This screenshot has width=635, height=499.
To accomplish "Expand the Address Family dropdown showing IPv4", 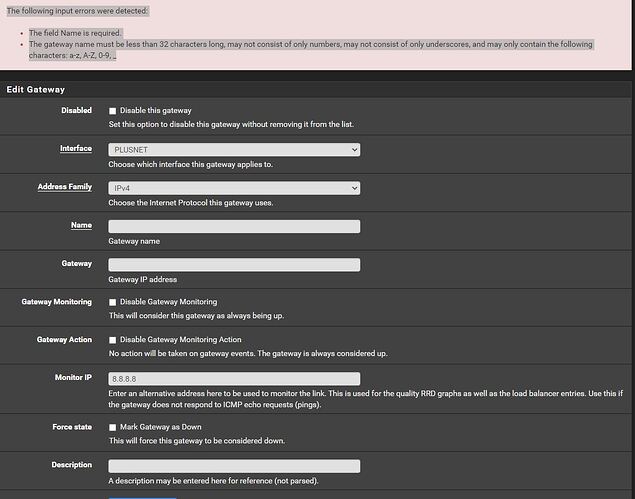I will coord(234,188).
